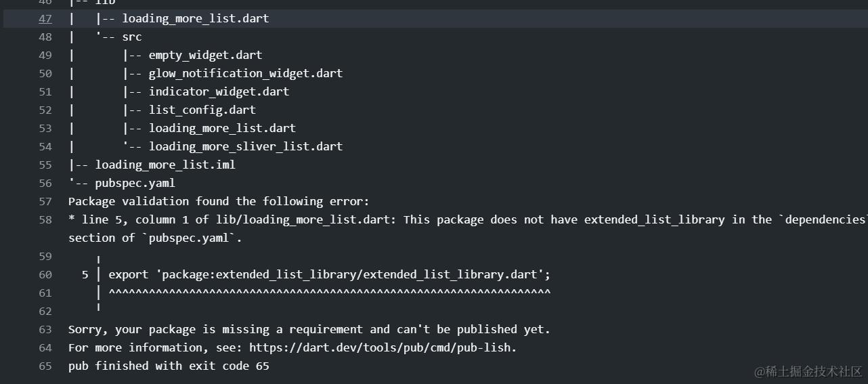Jump to line number 63
Viewport: 868px width, 384px height.
click(x=45, y=329)
